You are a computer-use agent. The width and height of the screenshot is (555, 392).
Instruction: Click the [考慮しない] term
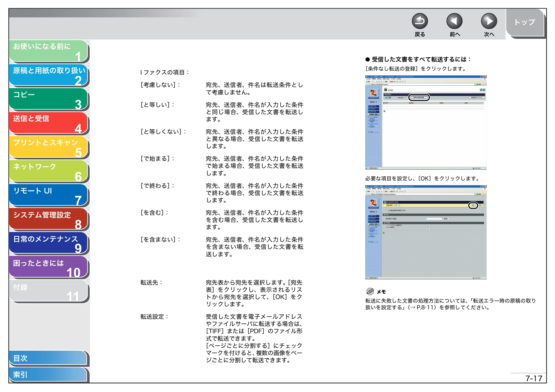pos(161,85)
